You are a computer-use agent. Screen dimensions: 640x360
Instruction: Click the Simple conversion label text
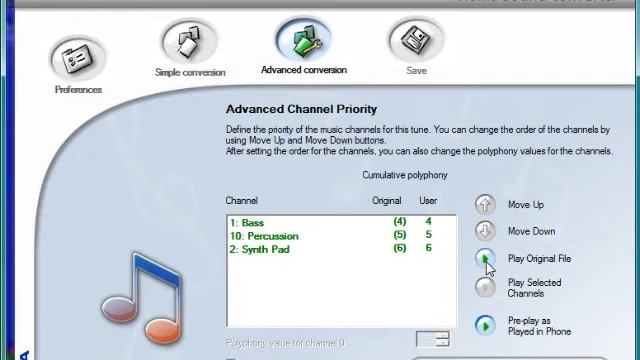pyautogui.click(x=190, y=73)
